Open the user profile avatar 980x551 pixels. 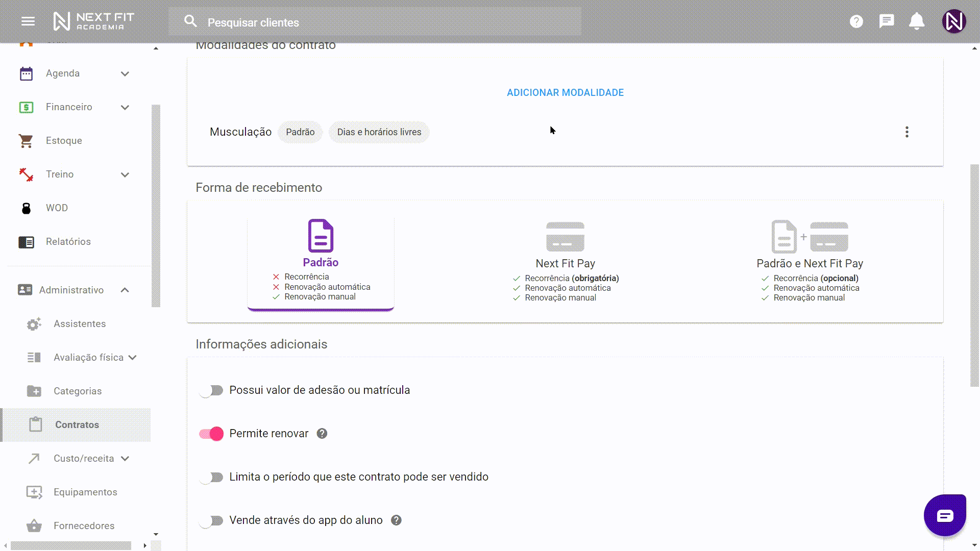pyautogui.click(x=954, y=21)
